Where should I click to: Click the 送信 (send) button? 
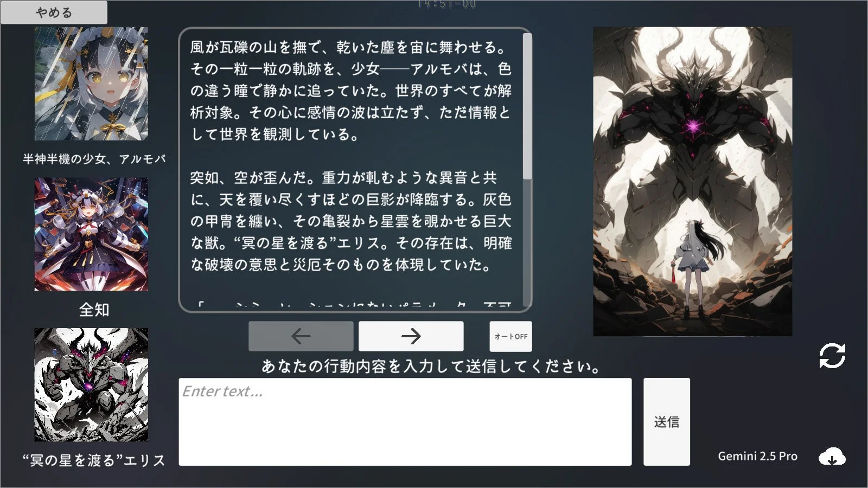click(x=666, y=421)
